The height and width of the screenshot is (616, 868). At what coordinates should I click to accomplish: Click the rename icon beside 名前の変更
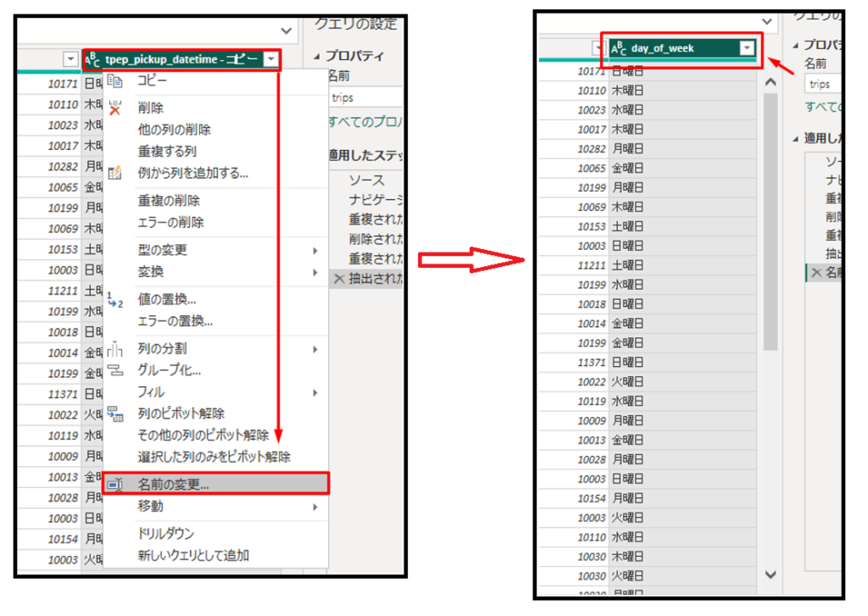pyautogui.click(x=114, y=485)
